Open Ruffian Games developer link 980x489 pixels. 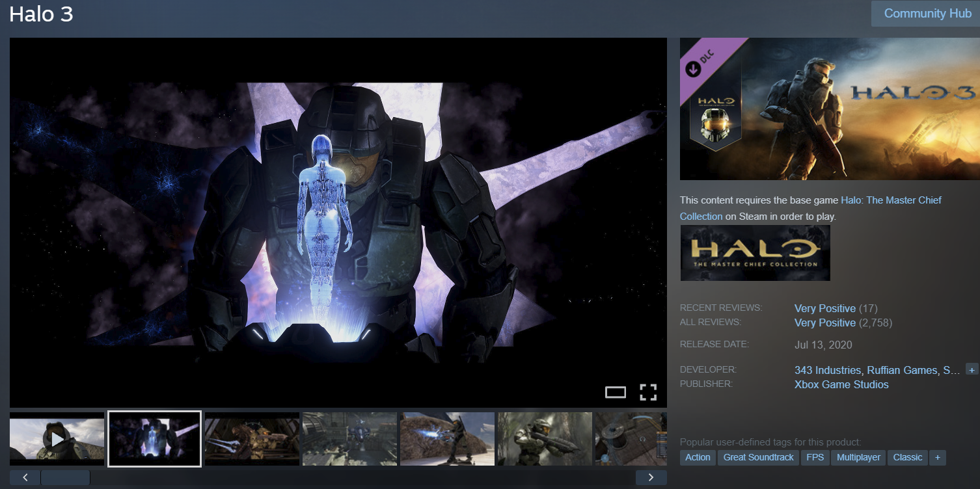pos(902,370)
